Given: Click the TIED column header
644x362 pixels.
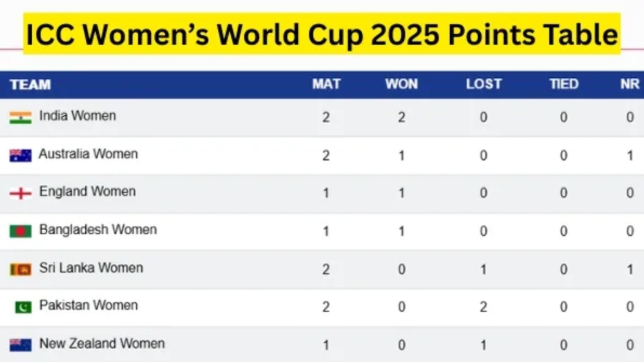Looking at the screenshot, I should tap(563, 84).
